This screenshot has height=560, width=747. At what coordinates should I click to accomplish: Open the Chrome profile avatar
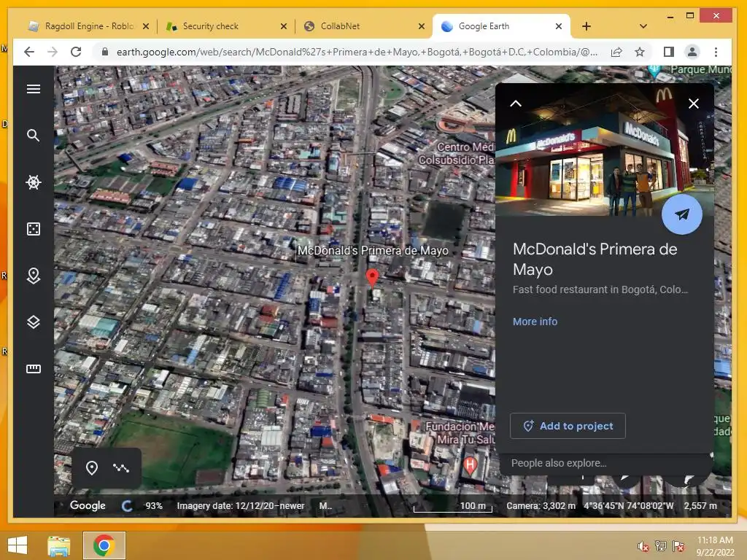(x=692, y=52)
